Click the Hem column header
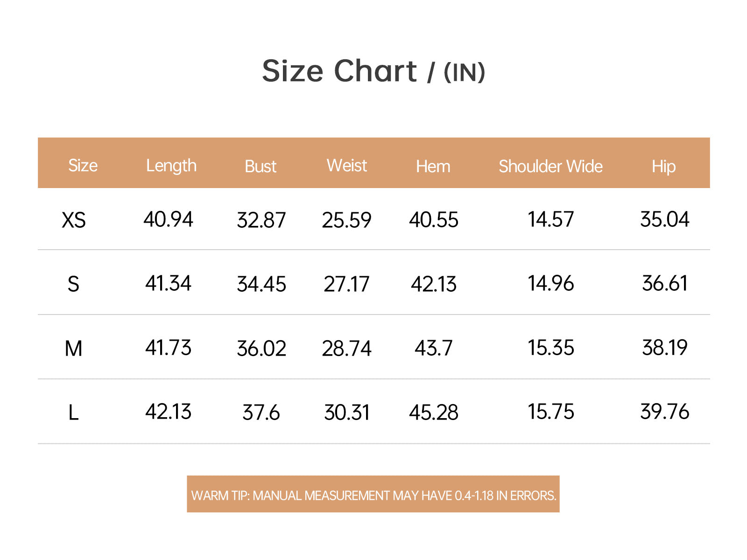747x560 pixels. click(433, 167)
